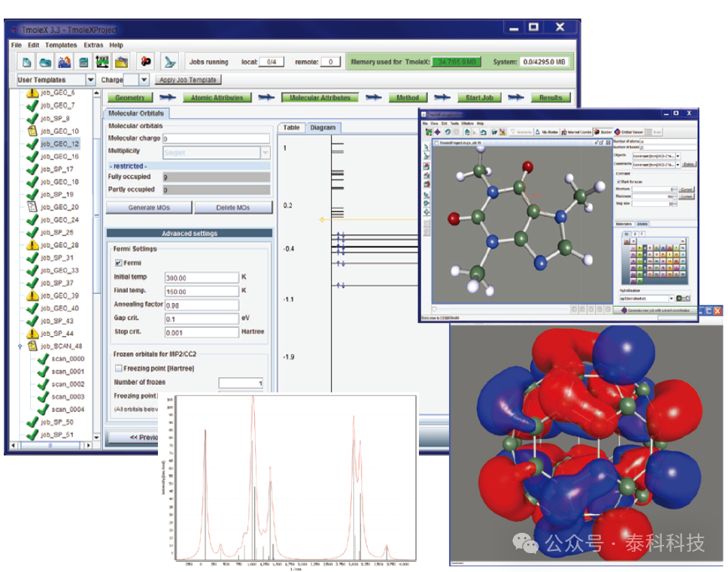This screenshot has height=572, width=728.
Task: Open the Objects dropdown in visualization window
Action: click(678, 156)
